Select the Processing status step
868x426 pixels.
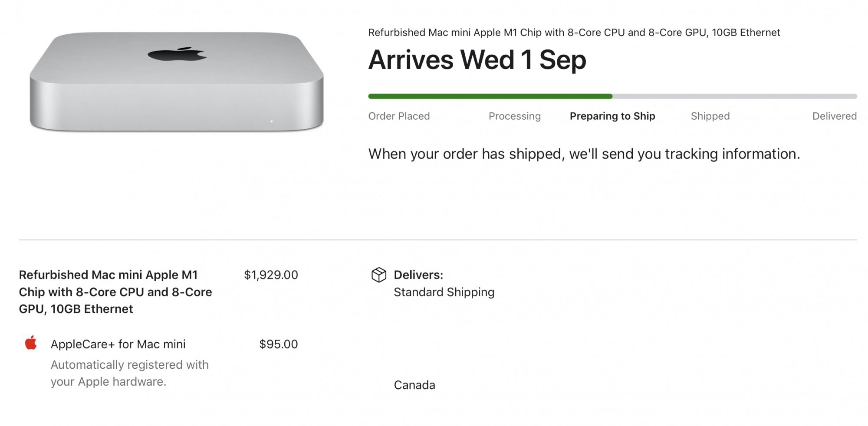(x=514, y=116)
